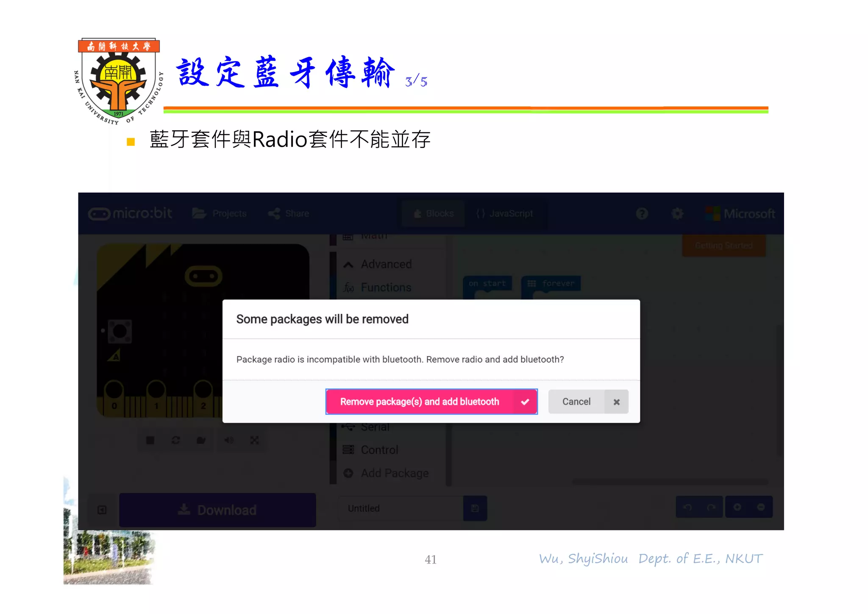The height and width of the screenshot is (614, 868).
Task: Open the Share dialog
Action: click(289, 213)
